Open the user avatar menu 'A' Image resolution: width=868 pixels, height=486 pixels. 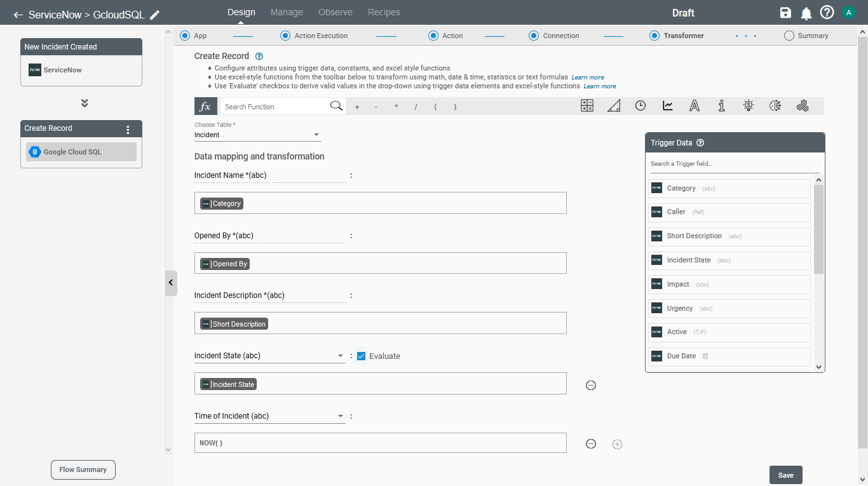point(849,13)
